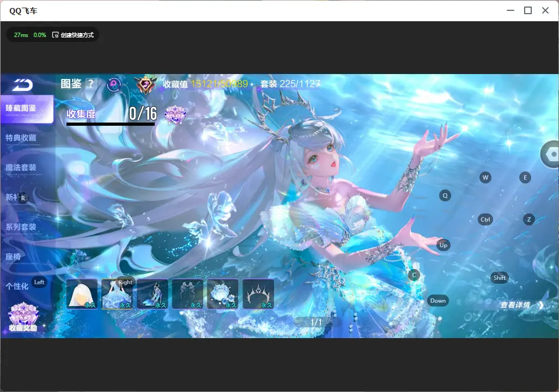Viewport: 559px width, 392px height.
Task: Switch to the 特典收藏 tab
Action: coord(21,138)
